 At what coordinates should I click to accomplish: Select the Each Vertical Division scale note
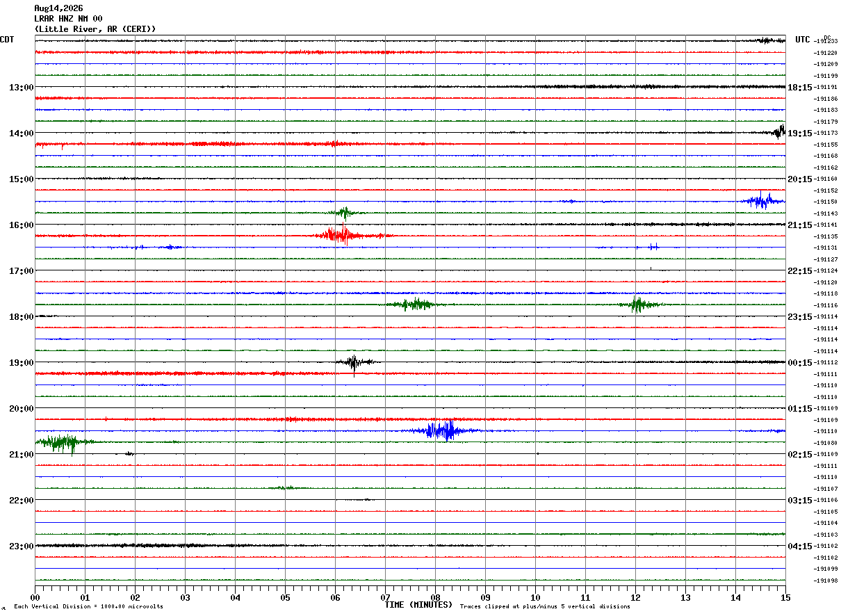tap(88, 607)
